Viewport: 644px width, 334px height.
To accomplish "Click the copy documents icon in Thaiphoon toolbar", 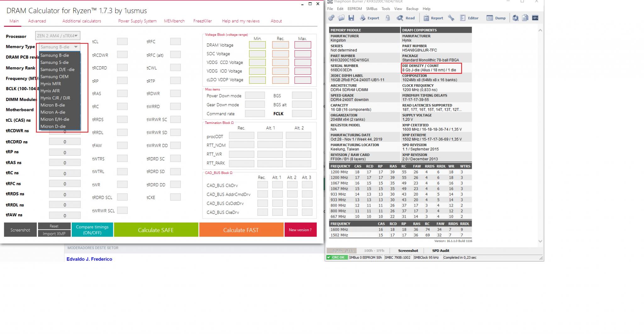I will [x=525, y=18].
